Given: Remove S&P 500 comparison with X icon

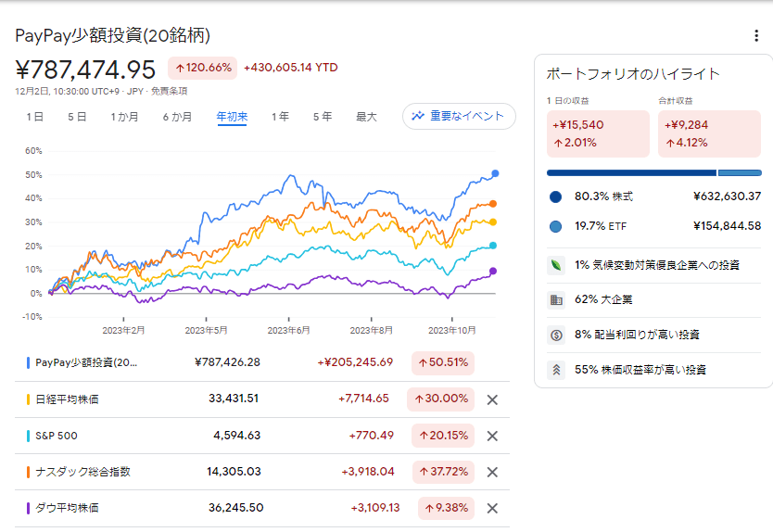Looking at the screenshot, I should click(492, 436).
